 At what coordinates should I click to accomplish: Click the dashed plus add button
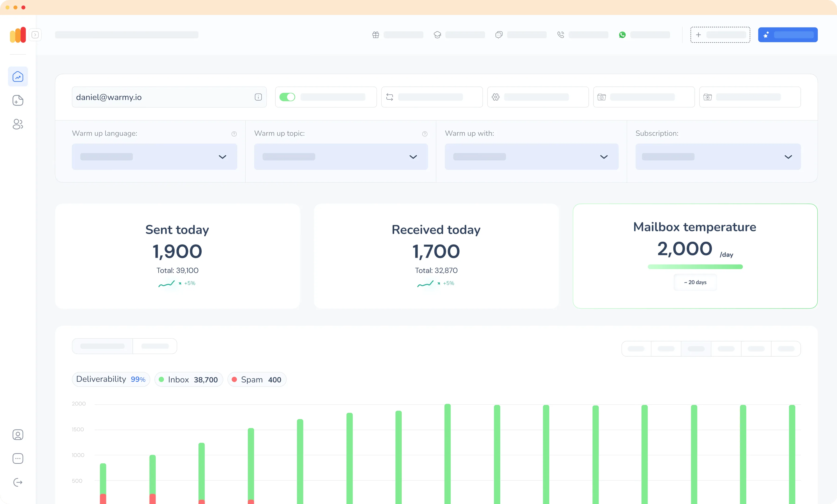(720, 35)
